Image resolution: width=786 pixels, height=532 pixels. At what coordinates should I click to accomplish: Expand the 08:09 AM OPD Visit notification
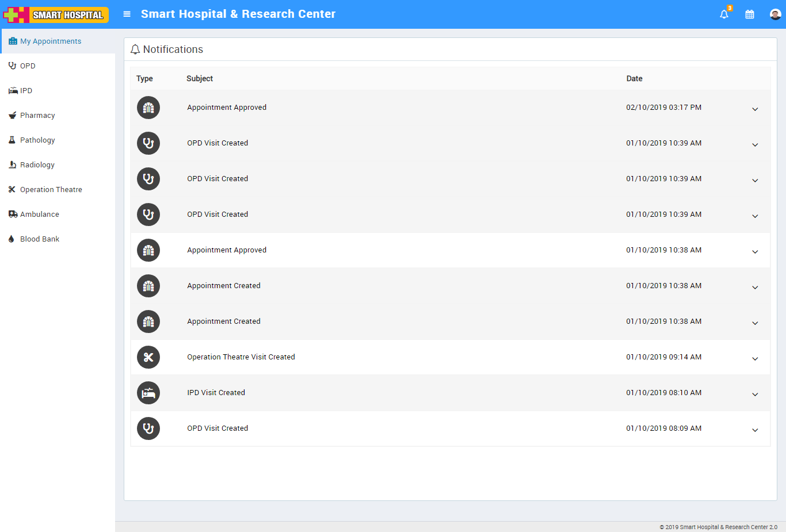(755, 430)
